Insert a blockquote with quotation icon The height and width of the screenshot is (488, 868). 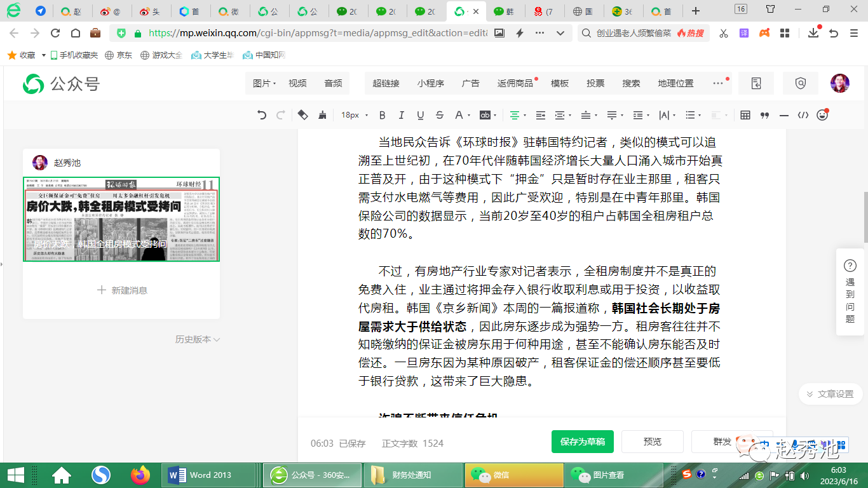tap(764, 115)
